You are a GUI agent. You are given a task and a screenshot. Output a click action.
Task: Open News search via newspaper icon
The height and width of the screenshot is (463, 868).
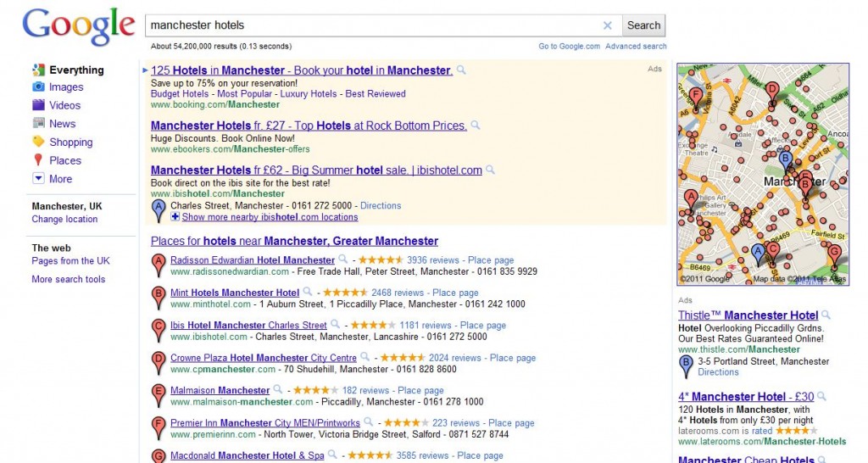click(x=38, y=124)
